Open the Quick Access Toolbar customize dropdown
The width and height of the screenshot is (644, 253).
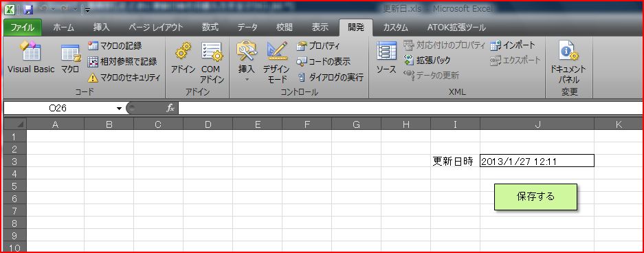88,9
